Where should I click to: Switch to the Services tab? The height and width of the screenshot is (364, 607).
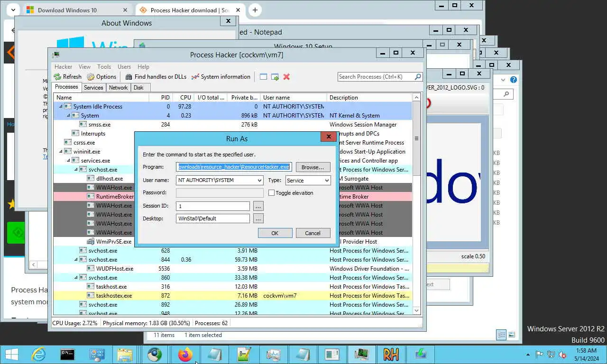[93, 88]
